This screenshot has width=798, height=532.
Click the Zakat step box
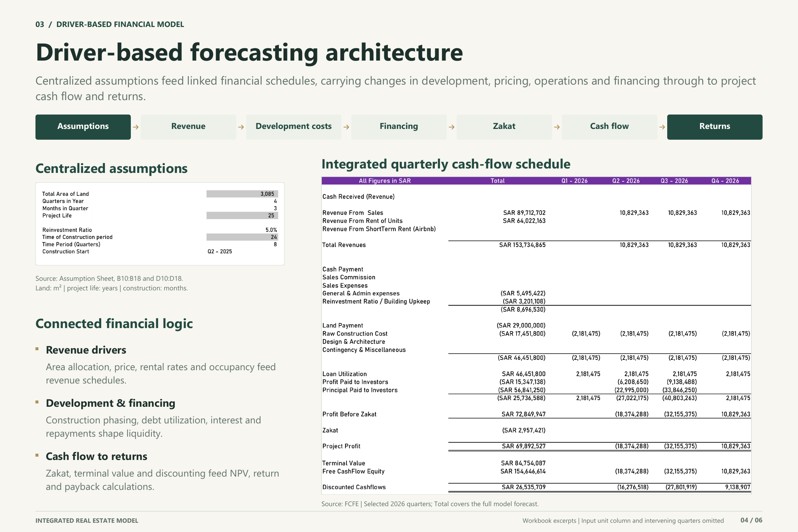[x=504, y=127]
